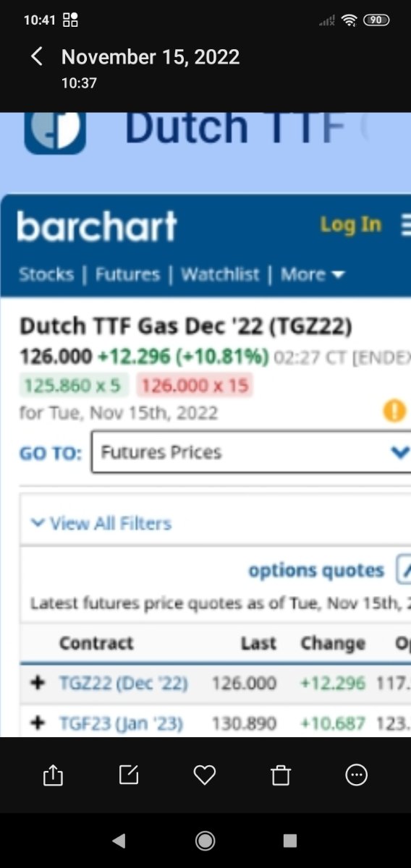Screen dimensions: 411x868
Task: Open the More menu dropdown
Action: pyautogui.click(x=313, y=274)
